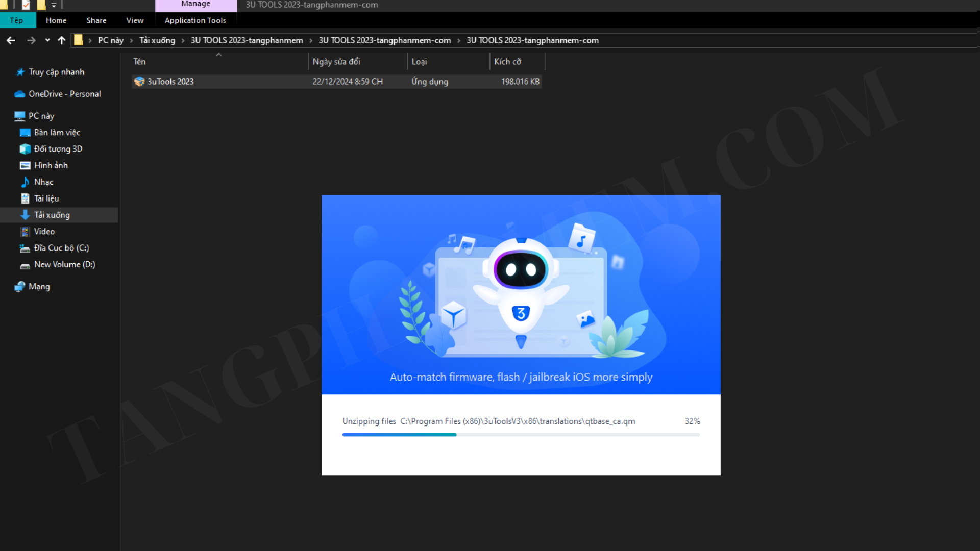Click the Mạng network icon
Screen dimensions: 980x551
point(20,287)
